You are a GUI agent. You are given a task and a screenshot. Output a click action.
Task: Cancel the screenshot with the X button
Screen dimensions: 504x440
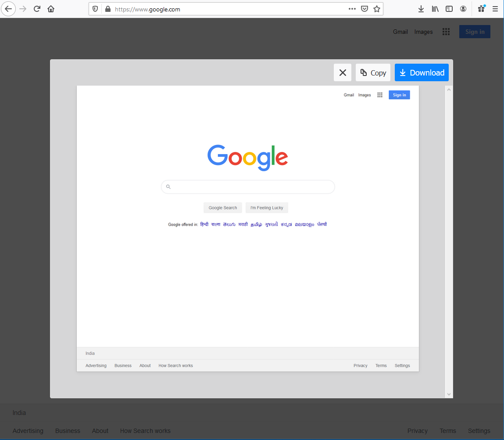[x=343, y=72]
